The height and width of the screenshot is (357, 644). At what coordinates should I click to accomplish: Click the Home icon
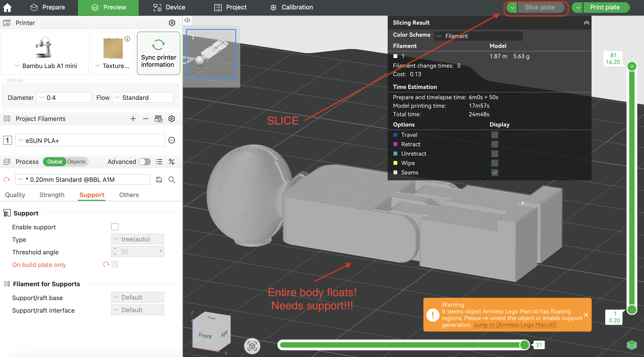pos(7,7)
